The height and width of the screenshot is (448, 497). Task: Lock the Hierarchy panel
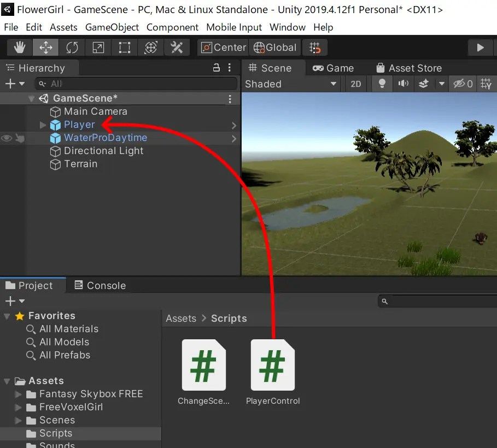pos(217,68)
